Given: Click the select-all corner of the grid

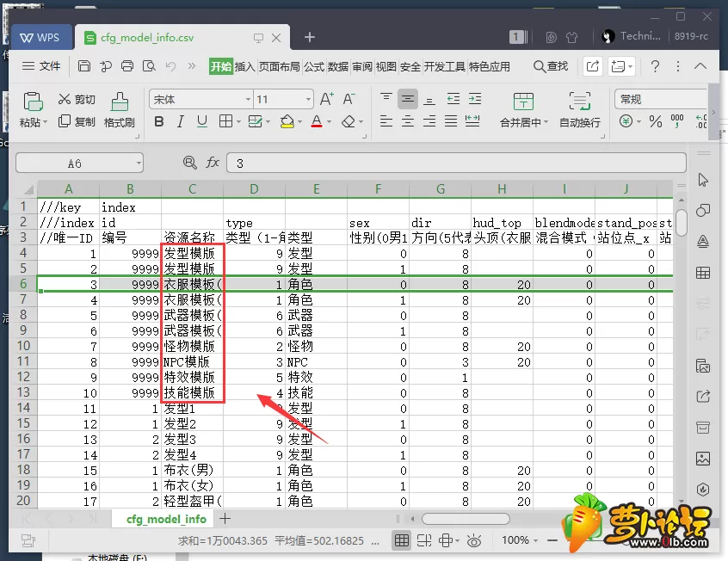Looking at the screenshot, I should (x=28, y=189).
